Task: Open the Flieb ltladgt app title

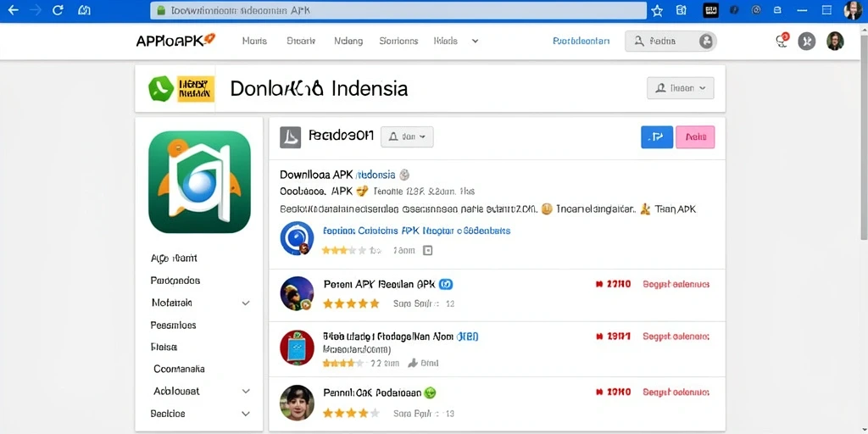Action: [x=388, y=337]
